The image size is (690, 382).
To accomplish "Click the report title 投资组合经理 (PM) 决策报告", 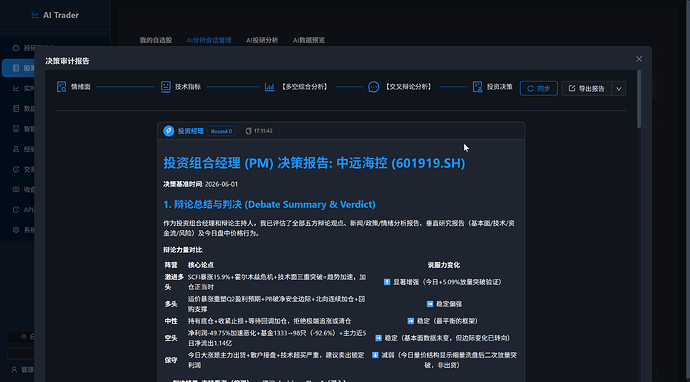I will coord(314,163).
